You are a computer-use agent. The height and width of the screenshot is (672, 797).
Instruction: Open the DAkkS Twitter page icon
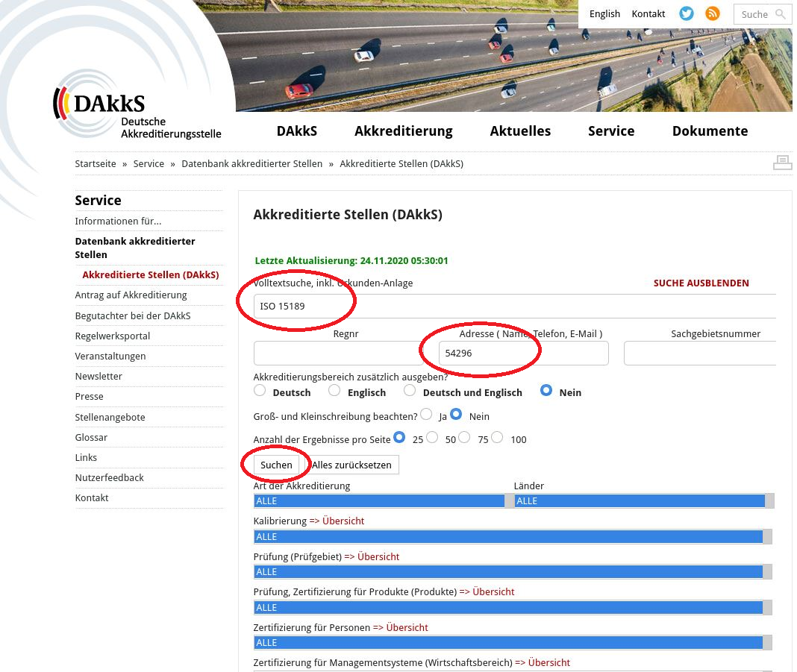click(686, 13)
